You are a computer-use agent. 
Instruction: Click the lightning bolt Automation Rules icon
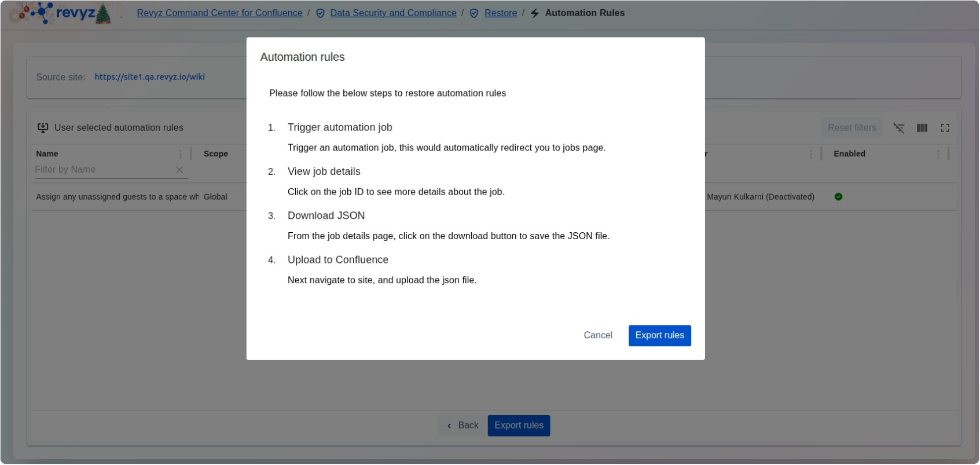[535, 13]
